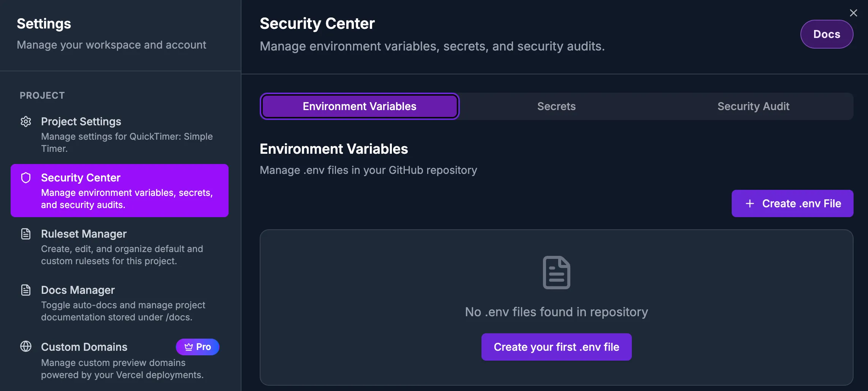Viewport: 868px width, 391px height.
Task: Click the document icon beside Docs Manager
Action: 26,290
